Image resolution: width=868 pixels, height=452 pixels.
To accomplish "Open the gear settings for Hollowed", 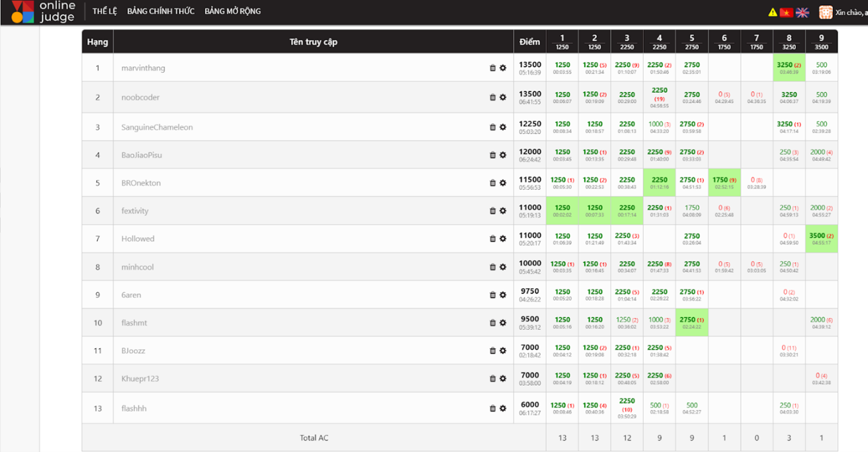I will [503, 239].
